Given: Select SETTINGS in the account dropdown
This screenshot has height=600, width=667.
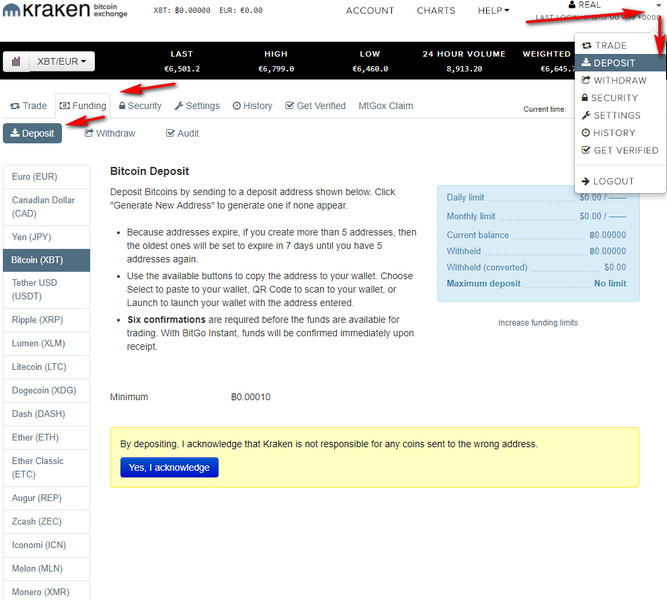Looking at the screenshot, I should (x=620, y=115).
